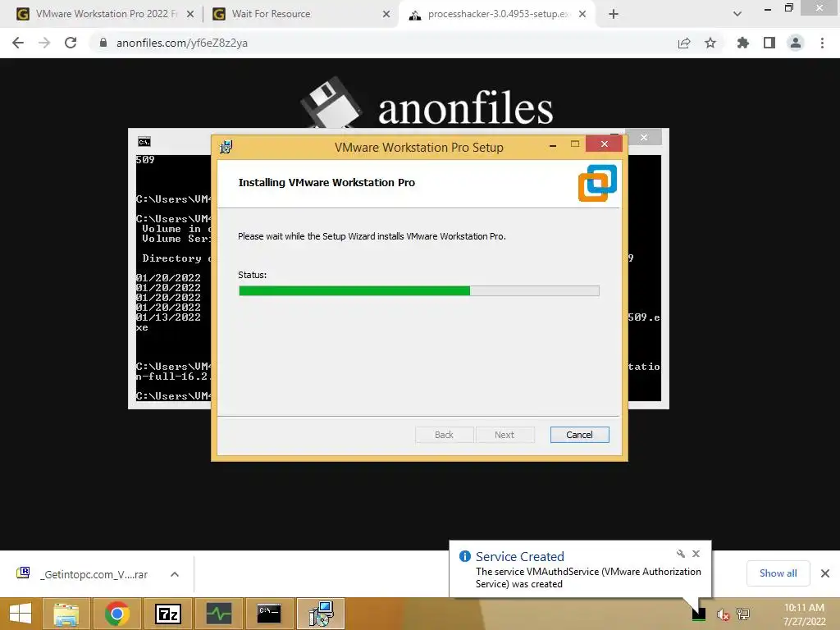Open the Chrome three-dot menu
840x630 pixels.
coord(822,43)
